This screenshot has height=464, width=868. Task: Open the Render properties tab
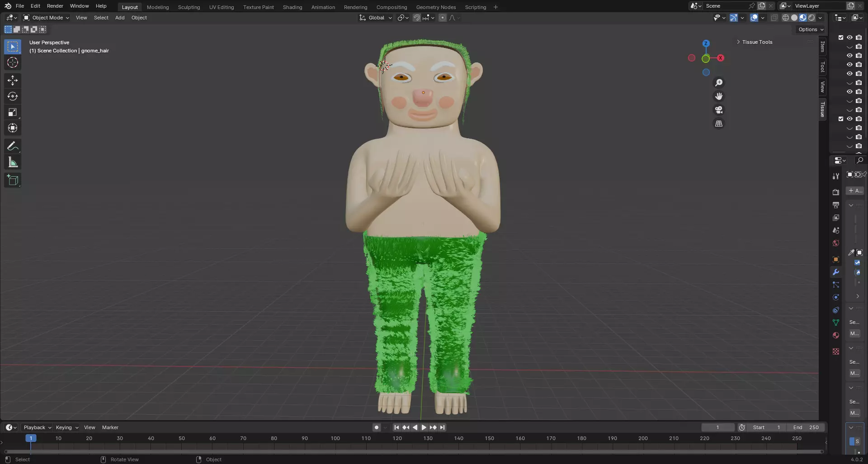click(x=835, y=192)
